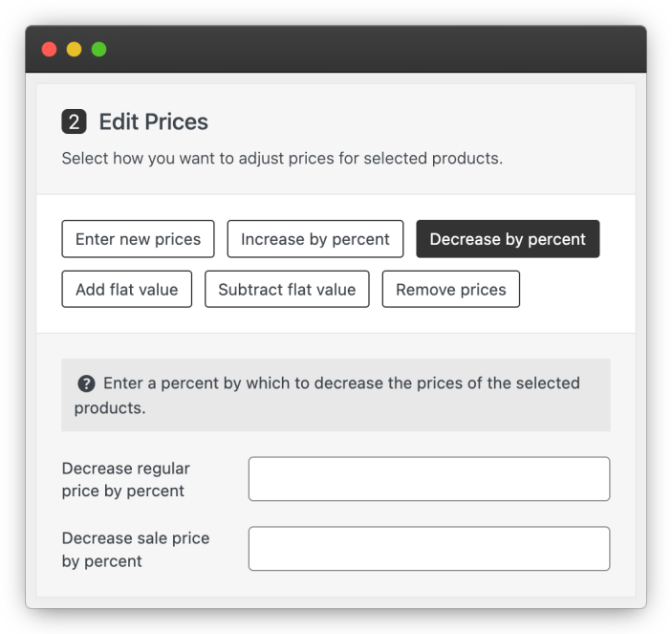This screenshot has height=634, width=672.
Task: Select the Decrease by percent option
Action: 508,239
